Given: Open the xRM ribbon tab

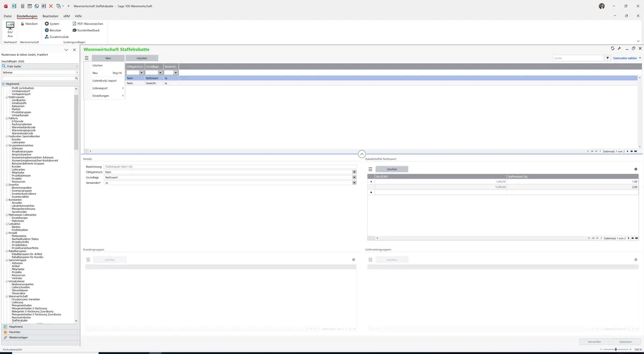Looking at the screenshot, I should click(x=67, y=16).
